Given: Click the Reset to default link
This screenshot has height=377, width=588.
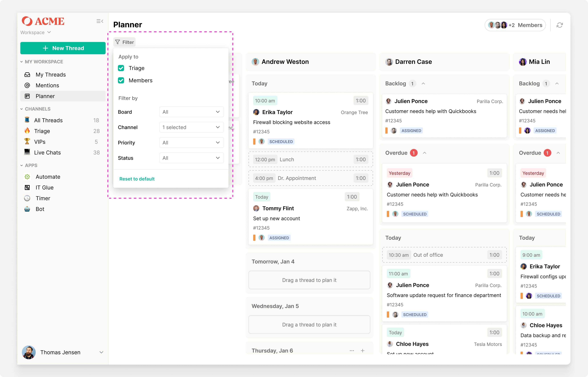Looking at the screenshot, I should [137, 179].
